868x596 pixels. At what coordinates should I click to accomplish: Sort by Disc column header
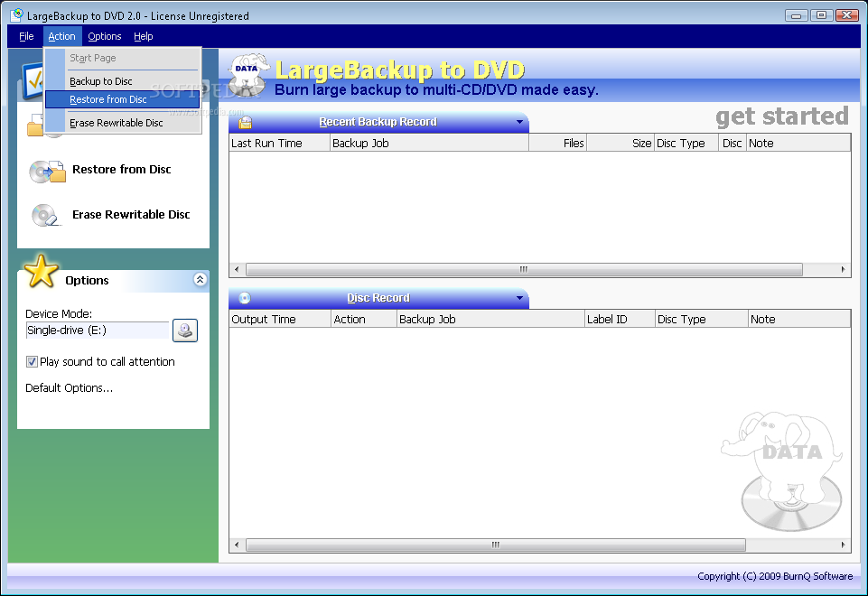732,144
